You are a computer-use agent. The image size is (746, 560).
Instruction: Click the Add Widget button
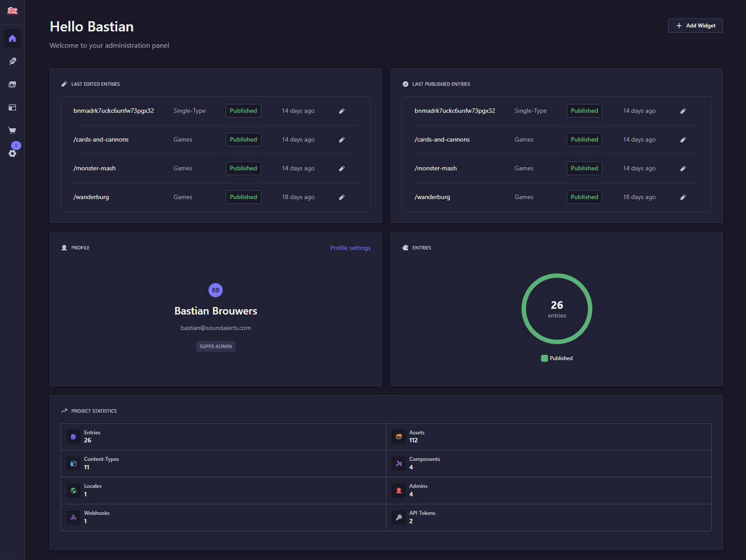pos(695,26)
